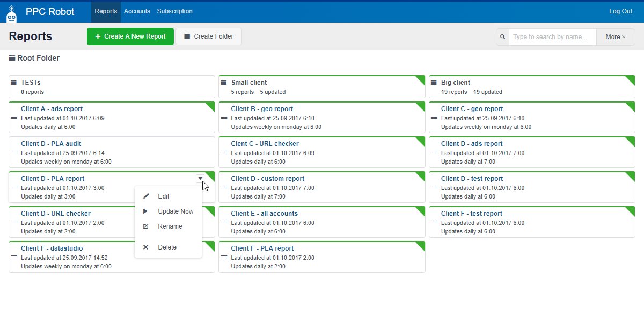The width and height of the screenshot is (644, 322).
Task: Click drag handle of Client F - PLA report
Action: pyautogui.click(x=224, y=257)
